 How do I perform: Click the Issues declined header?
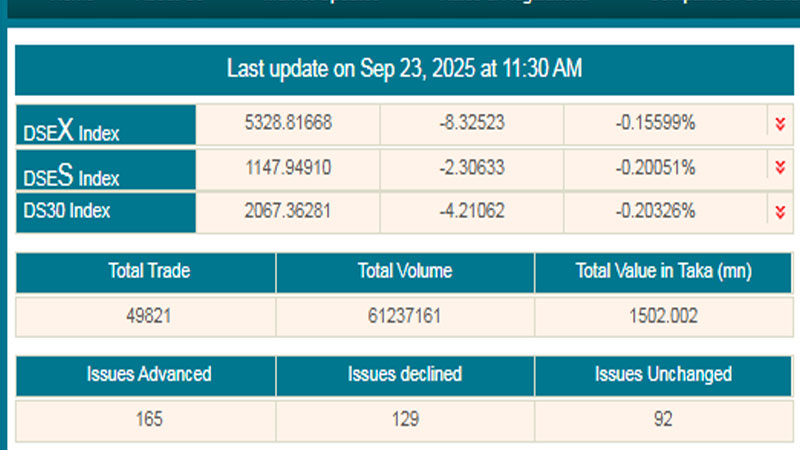pyautogui.click(x=405, y=375)
